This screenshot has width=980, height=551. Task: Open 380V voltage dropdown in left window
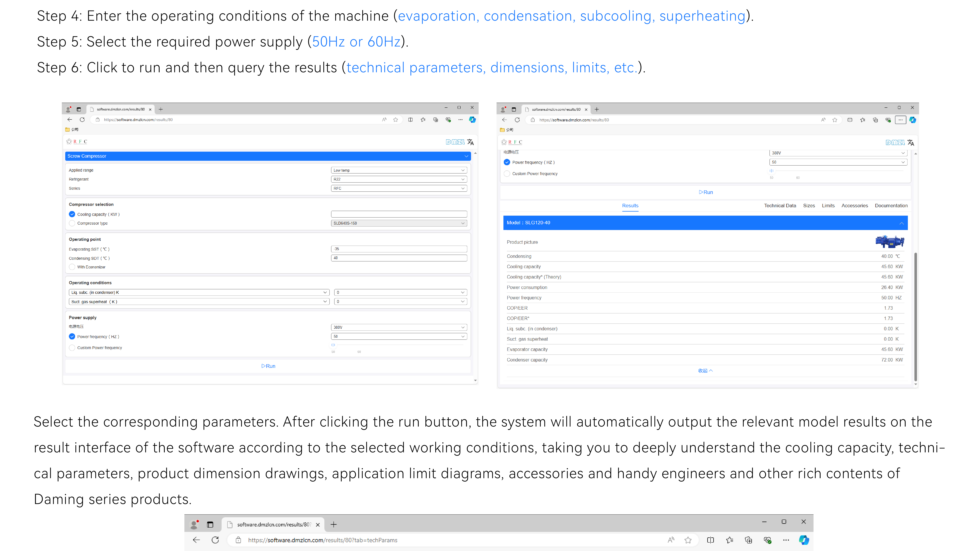tap(399, 327)
